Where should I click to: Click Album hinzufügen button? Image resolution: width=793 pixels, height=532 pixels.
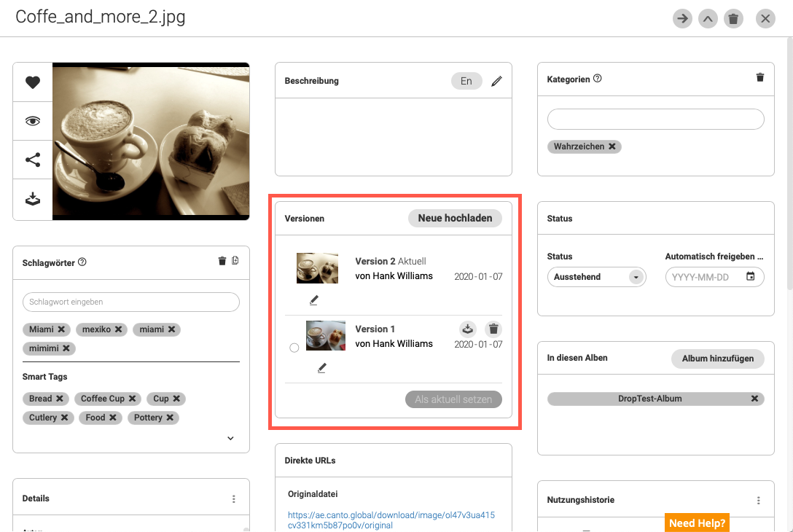pyautogui.click(x=718, y=359)
